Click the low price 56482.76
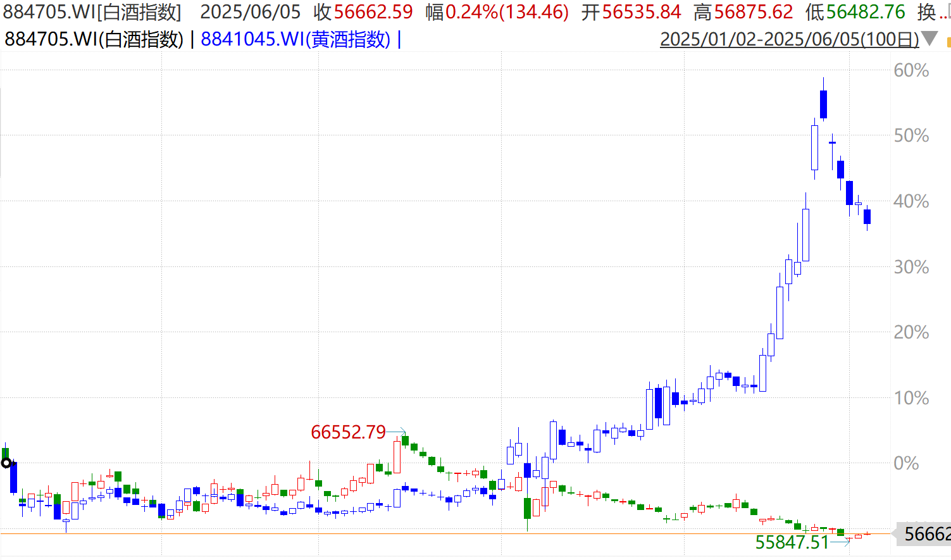Viewport: 951px width, 560px height. coord(866,12)
